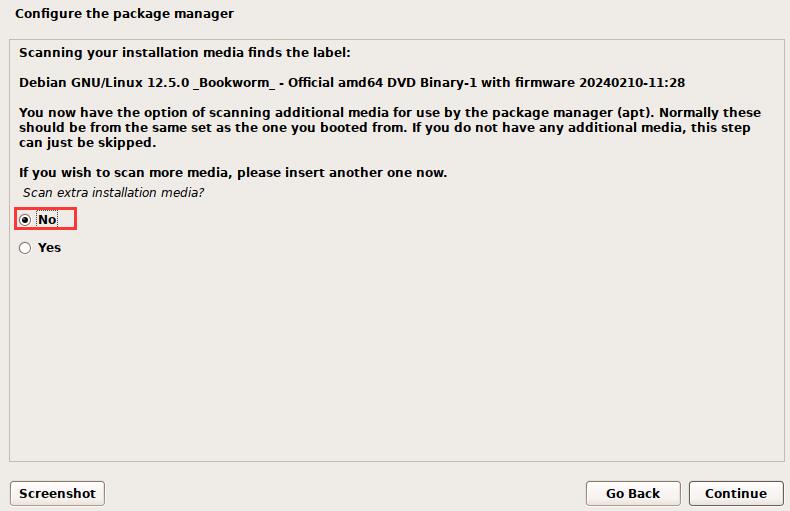Click the 'Scanning your installation media' heading line
790x511 pixels.
tap(185, 52)
